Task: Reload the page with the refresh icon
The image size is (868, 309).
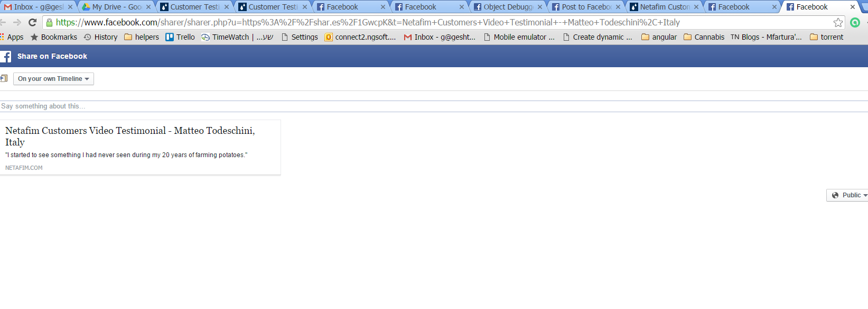Action: point(32,22)
